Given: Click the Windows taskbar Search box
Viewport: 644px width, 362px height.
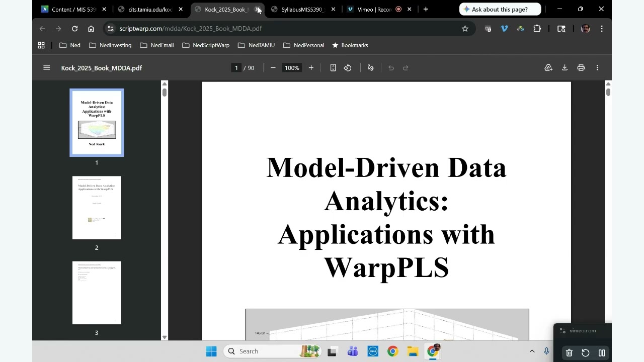Looking at the screenshot, I should click(x=273, y=351).
